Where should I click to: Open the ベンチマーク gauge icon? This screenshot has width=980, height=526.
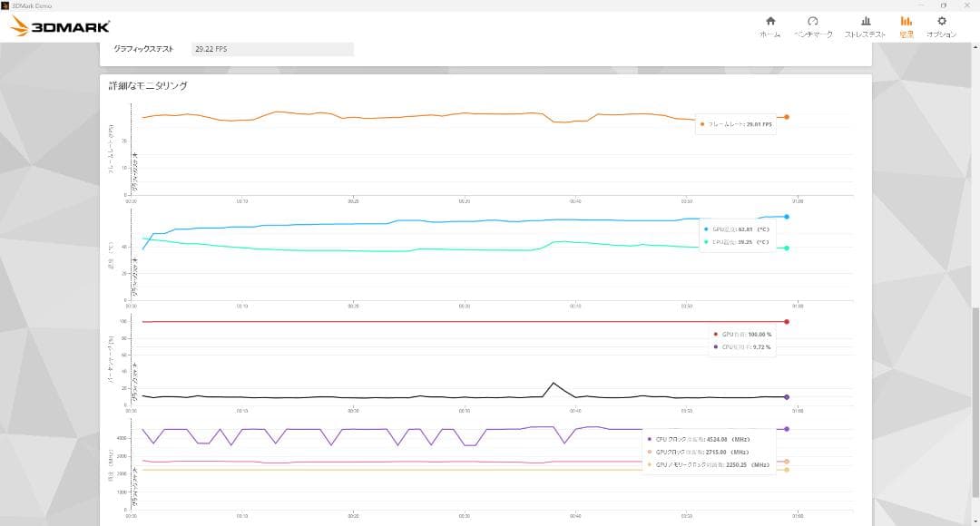[813, 22]
